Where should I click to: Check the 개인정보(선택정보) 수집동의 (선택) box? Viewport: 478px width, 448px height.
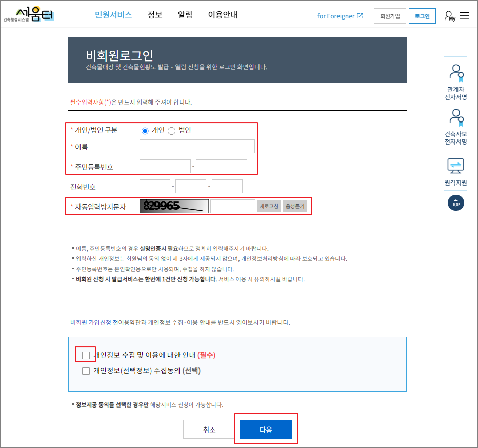pos(85,371)
